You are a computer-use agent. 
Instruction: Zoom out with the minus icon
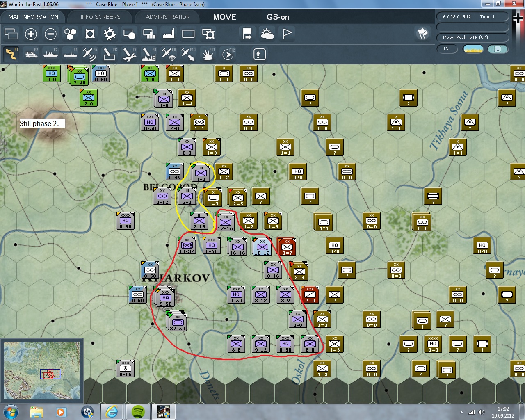(x=50, y=34)
